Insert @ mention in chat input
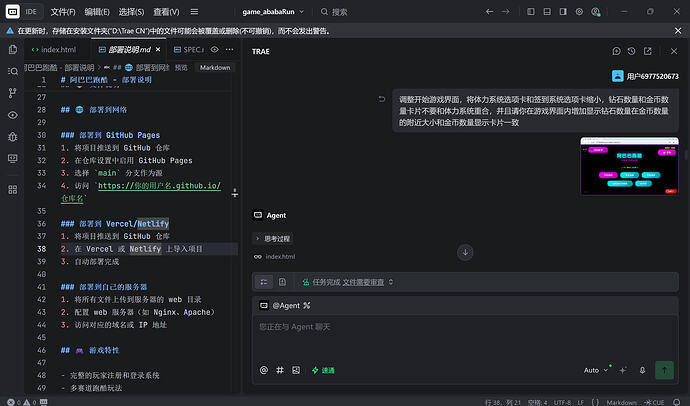This screenshot has width=690, height=406. point(264,370)
